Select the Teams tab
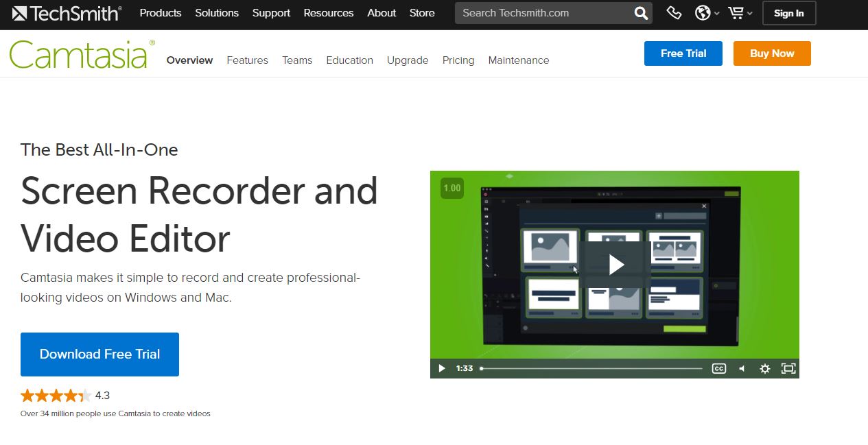Viewport: 868px width, 445px height. (297, 60)
